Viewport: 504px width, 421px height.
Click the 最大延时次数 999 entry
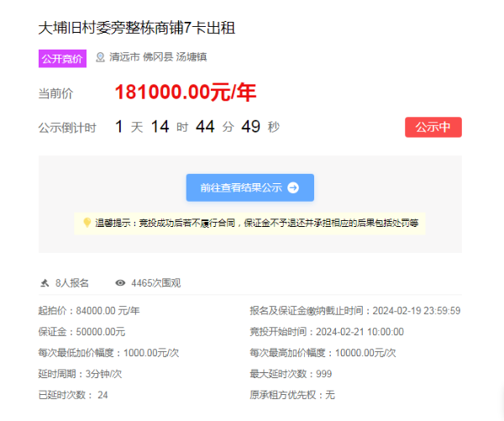tap(291, 373)
